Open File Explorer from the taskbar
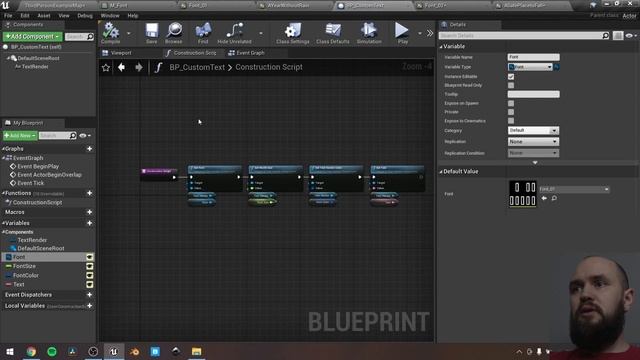640x360 pixels. (196, 351)
